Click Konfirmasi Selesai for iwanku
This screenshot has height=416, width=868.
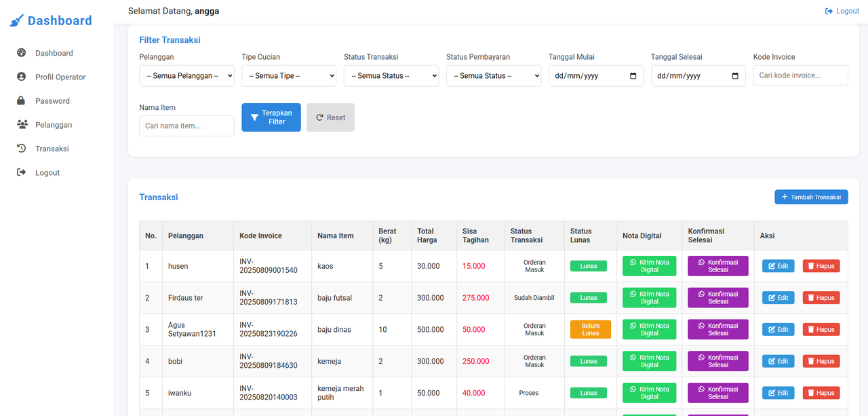point(718,393)
